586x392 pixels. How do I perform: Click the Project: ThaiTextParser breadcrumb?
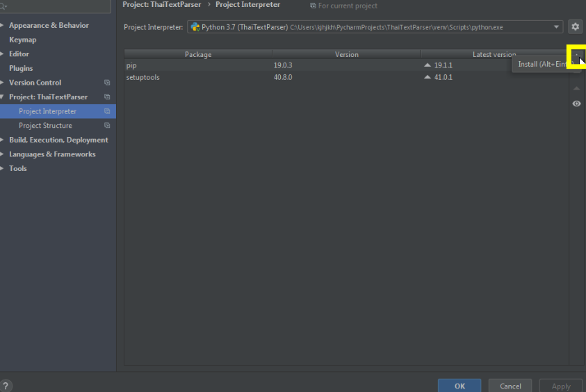(x=162, y=5)
